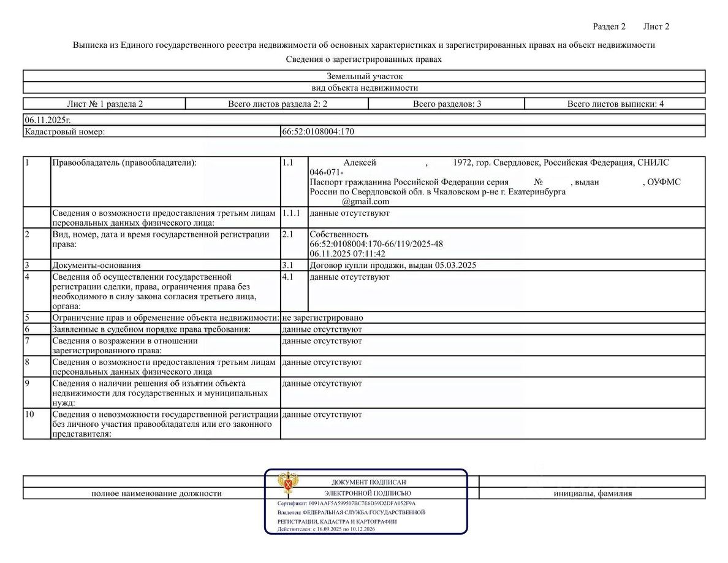Click the Russian coat of arms emblem
The width and height of the screenshot is (728, 563).
(289, 483)
